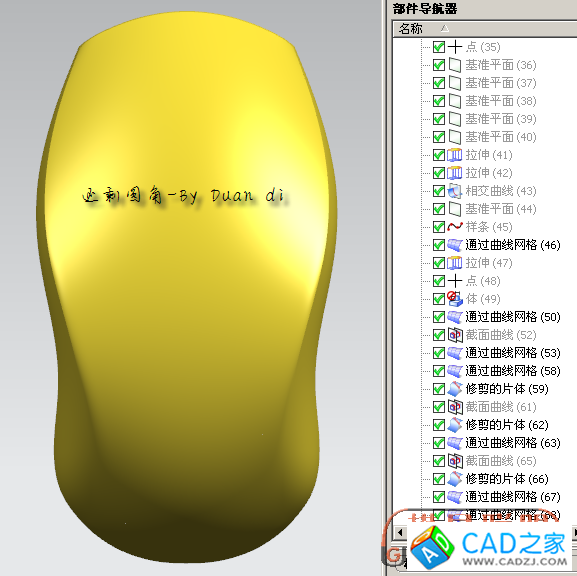The width and height of the screenshot is (577, 576).
Task: Toggle the checkbox for 通过曲线网格 (53)
Action: pos(438,353)
